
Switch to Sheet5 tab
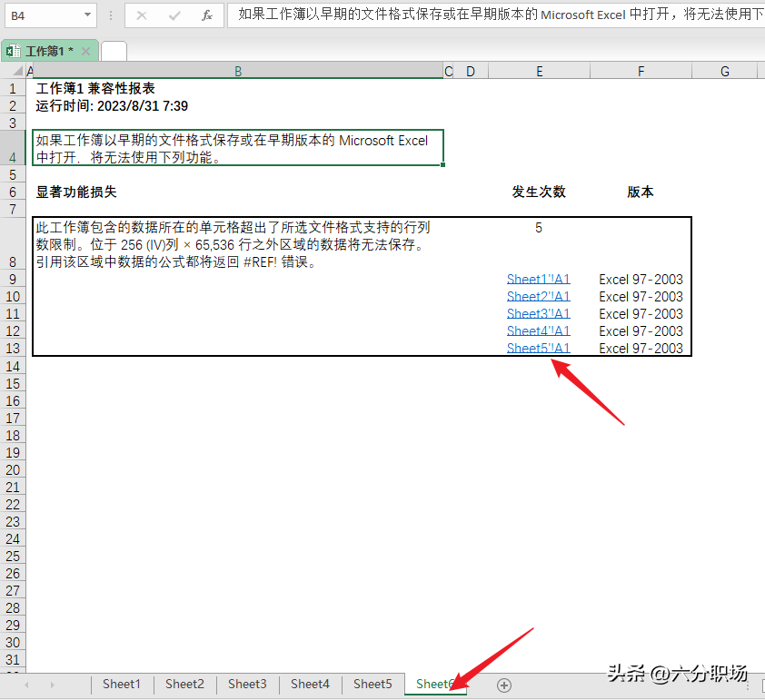373,684
